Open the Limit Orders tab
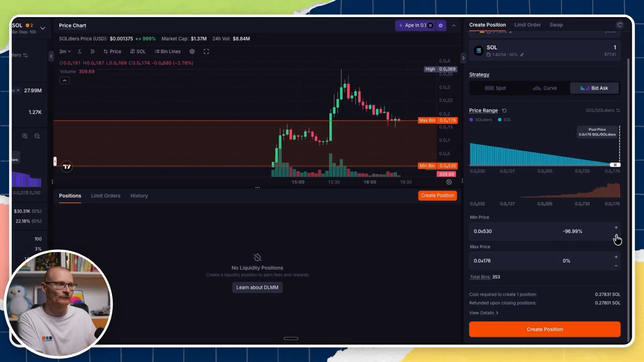The height and width of the screenshot is (362, 644). 106,196
